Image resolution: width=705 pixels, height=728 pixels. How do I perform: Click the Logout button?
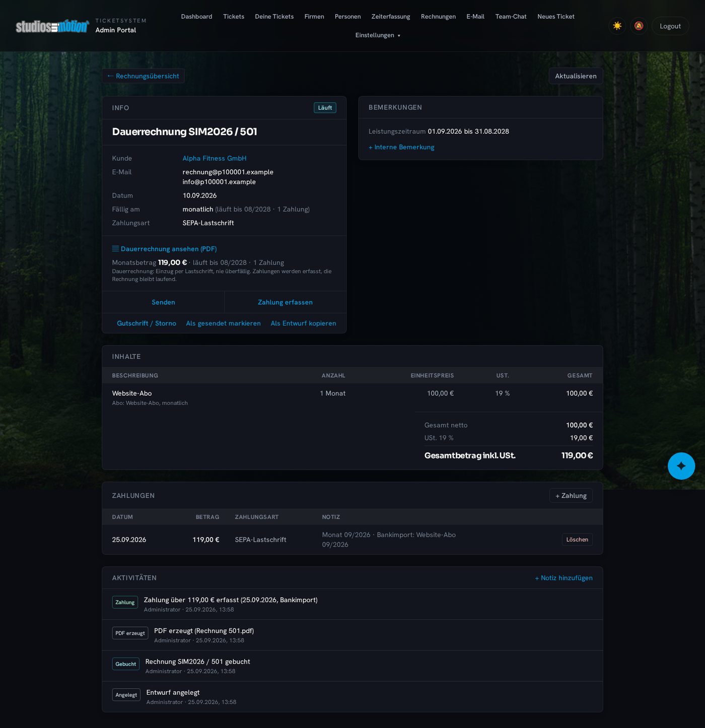pos(670,26)
